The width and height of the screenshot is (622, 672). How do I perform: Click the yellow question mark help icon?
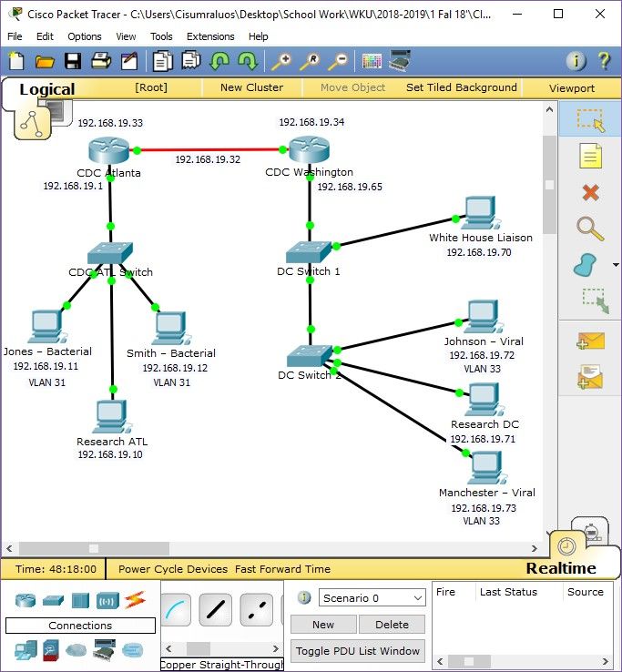[x=605, y=61]
